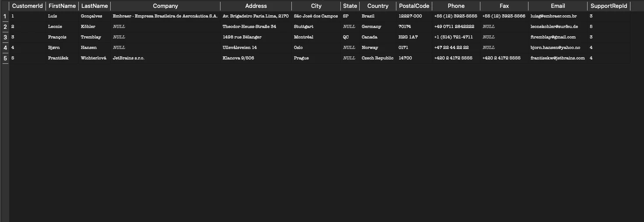Click the ftremblay@gmail.com email cell
This screenshot has height=222, width=644.
[x=558, y=37]
